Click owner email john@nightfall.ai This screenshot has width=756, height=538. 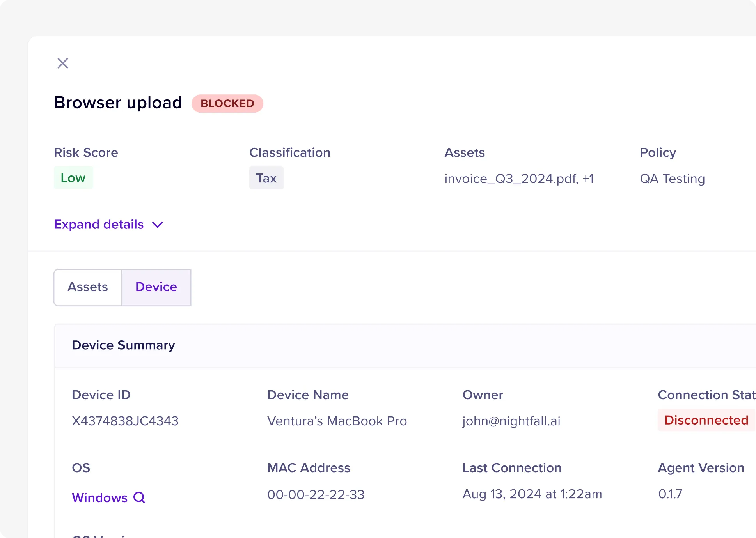tap(511, 421)
